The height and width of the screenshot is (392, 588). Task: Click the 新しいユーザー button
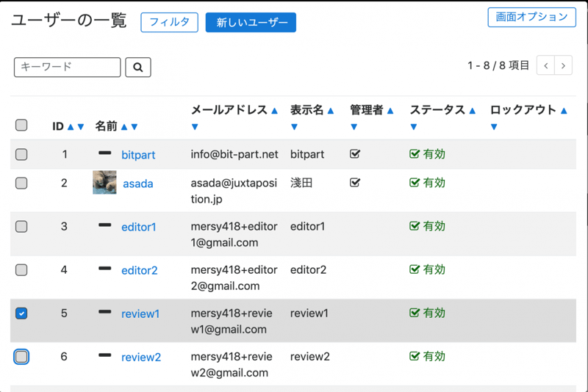click(251, 23)
